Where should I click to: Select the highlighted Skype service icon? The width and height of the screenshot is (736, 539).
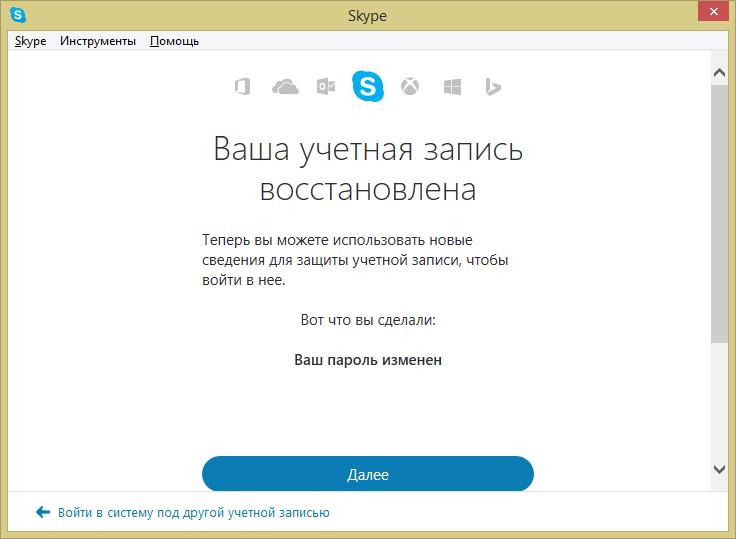[x=368, y=87]
